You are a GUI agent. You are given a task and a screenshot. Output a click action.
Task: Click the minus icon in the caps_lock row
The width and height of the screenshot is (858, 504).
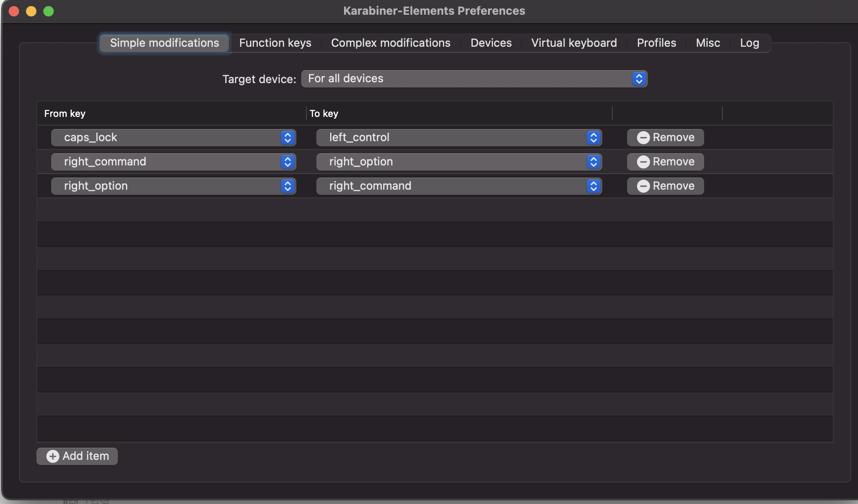(x=643, y=138)
